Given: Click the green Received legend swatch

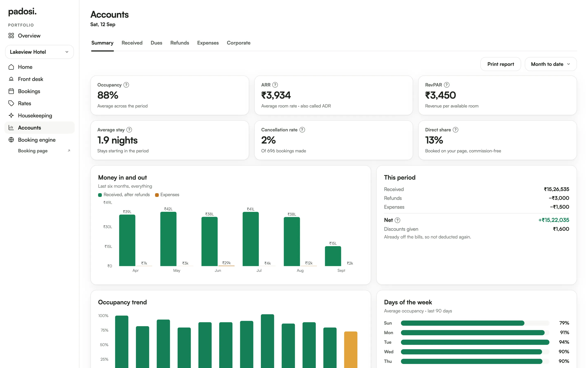Looking at the screenshot, I should 100,195.
